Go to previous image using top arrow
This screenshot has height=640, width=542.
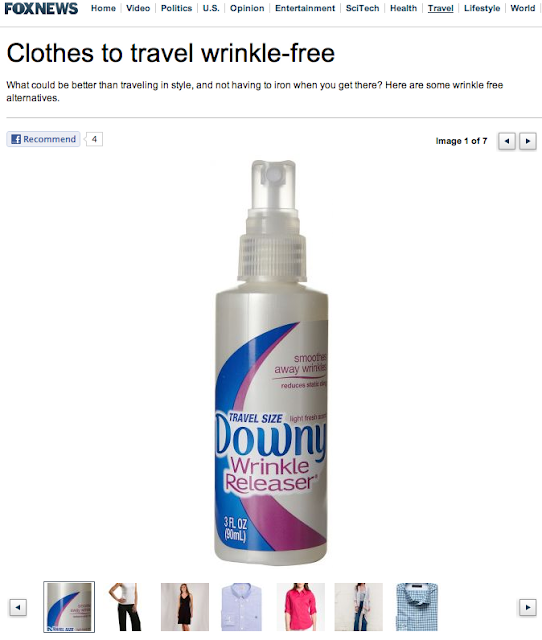[507, 141]
